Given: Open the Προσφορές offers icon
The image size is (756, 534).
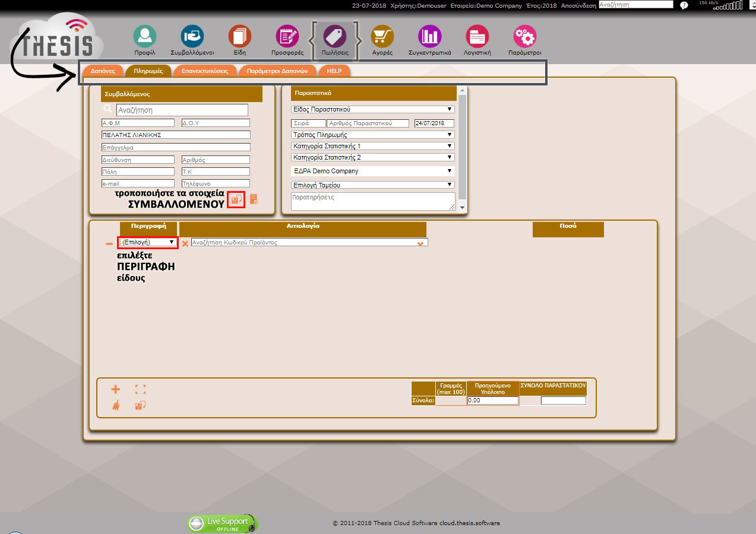Looking at the screenshot, I should 287,36.
